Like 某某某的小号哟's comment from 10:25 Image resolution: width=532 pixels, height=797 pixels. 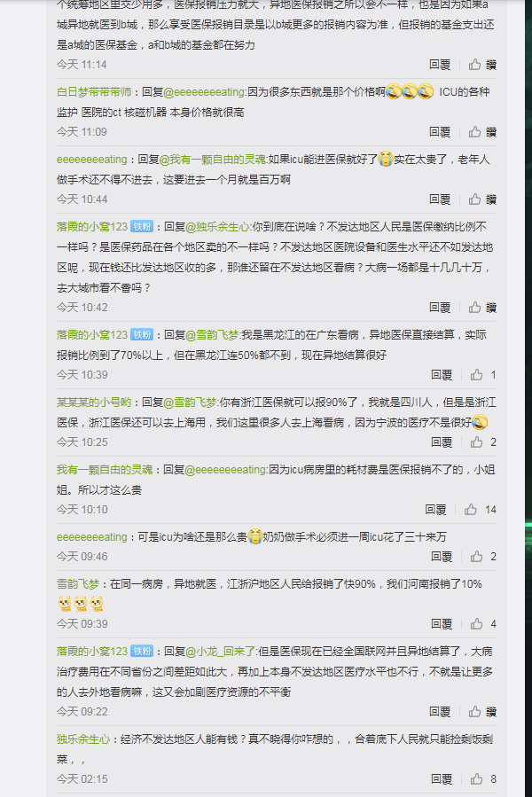coord(482,442)
